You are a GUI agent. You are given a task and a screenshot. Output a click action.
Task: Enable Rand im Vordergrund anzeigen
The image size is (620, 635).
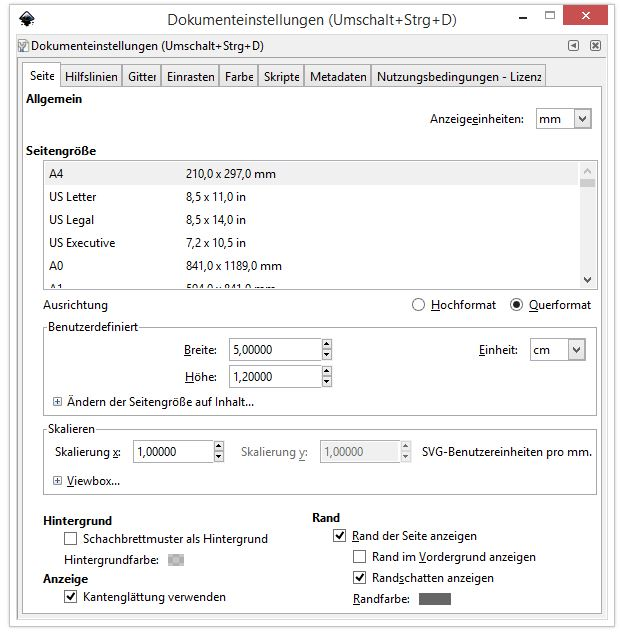359,557
